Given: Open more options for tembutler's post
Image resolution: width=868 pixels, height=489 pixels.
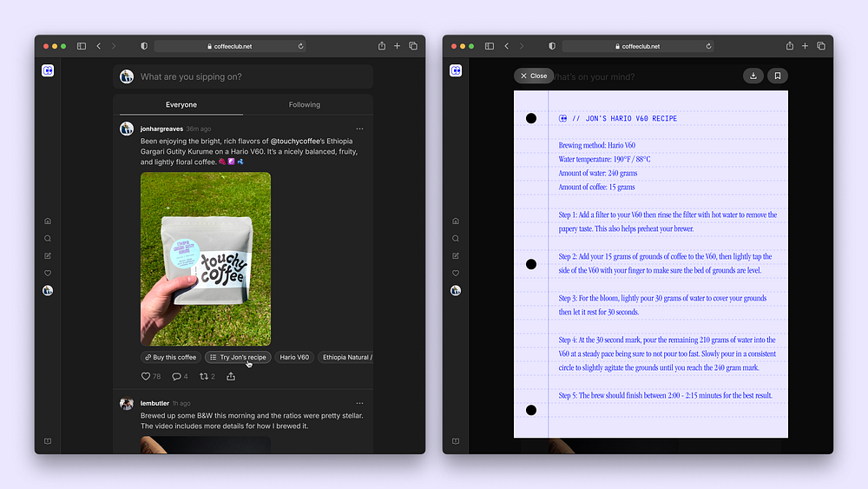Looking at the screenshot, I should pyautogui.click(x=360, y=403).
